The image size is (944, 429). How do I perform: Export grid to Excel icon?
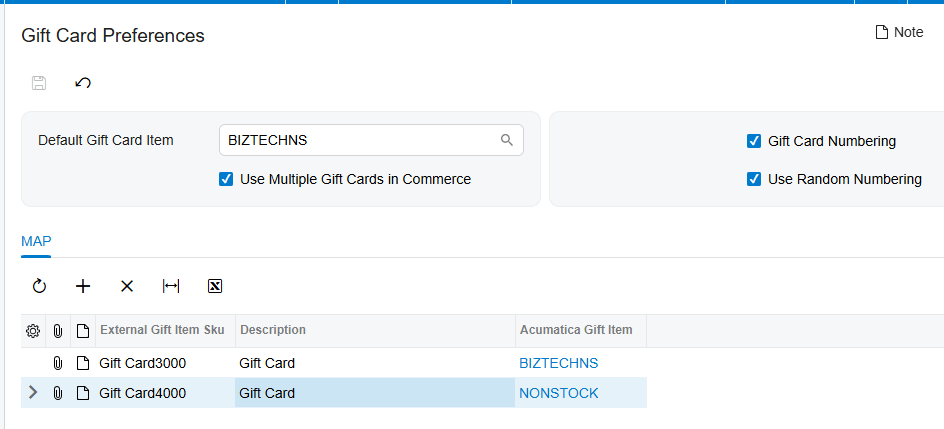point(215,286)
